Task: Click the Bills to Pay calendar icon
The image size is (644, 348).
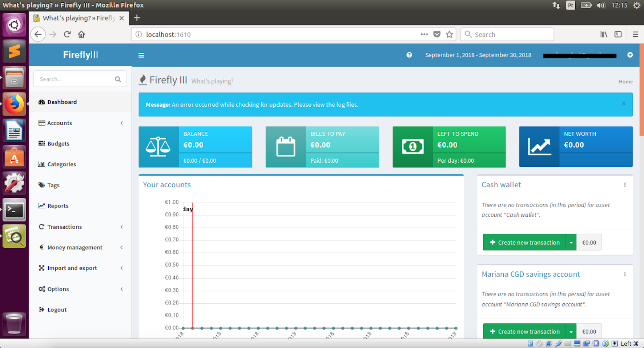Action: (286, 147)
